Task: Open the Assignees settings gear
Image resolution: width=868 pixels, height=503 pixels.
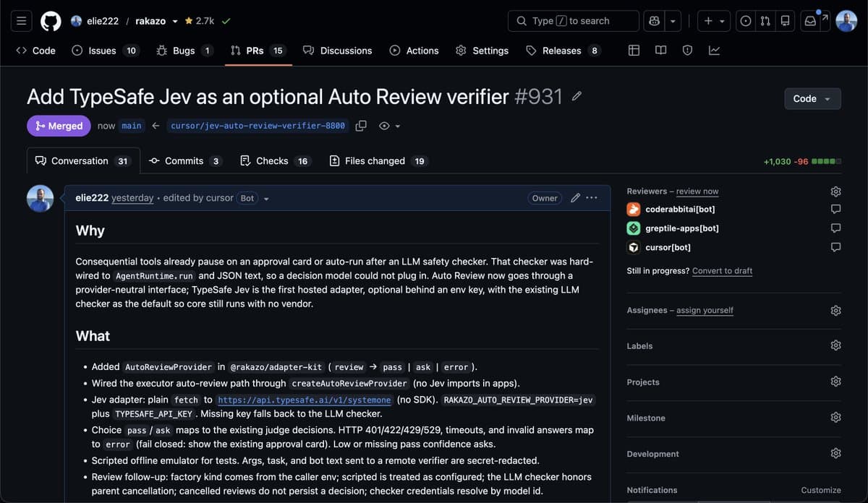Action: coord(835,310)
